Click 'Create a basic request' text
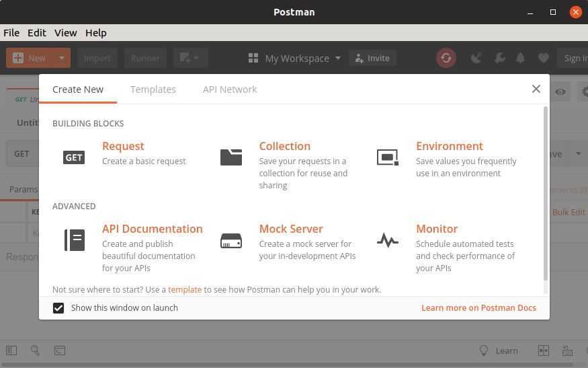Viewport: 588px width, 368px height. (x=144, y=161)
